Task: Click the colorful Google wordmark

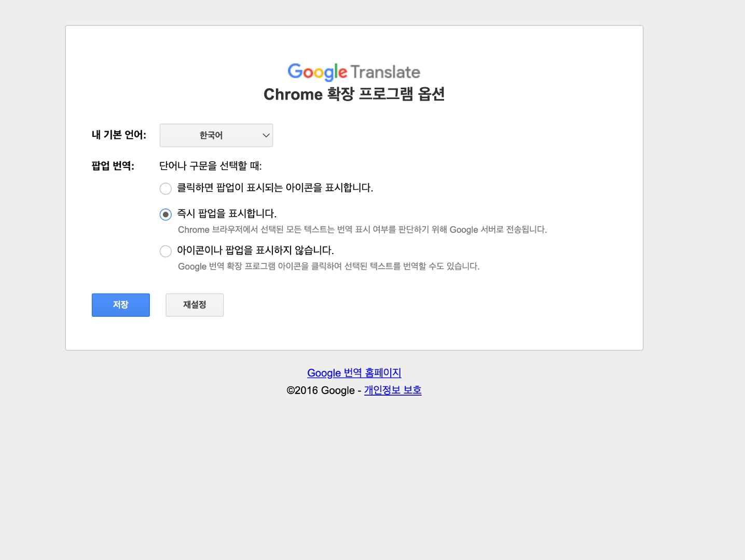Action: [x=317, y=72]
